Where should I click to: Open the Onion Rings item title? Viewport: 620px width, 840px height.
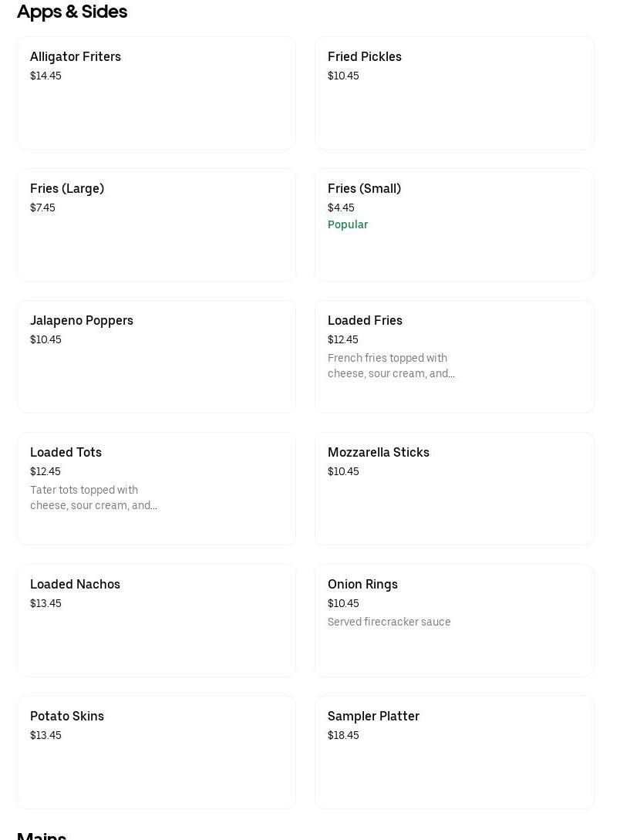pos(362,584)
